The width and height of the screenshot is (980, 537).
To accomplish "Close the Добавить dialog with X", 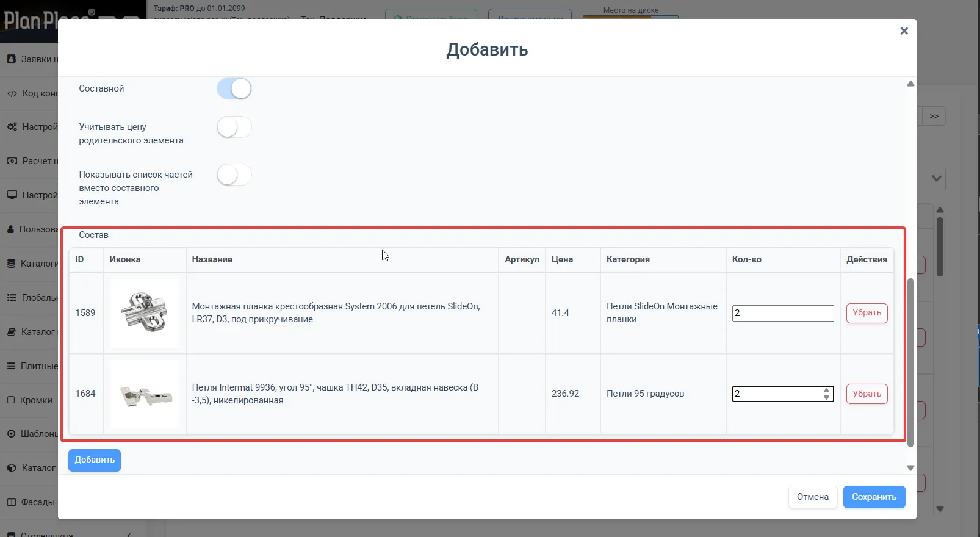I will click(x=904, y=31).
